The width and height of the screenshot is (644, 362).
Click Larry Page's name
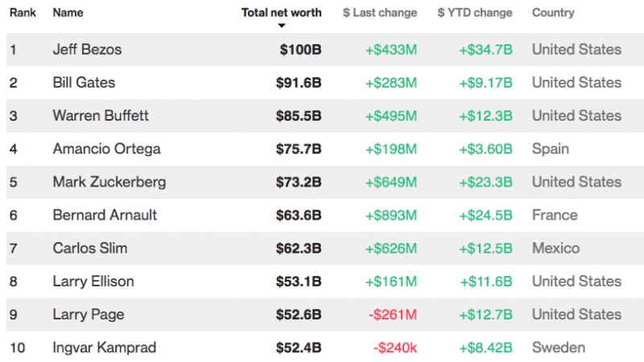pos(89,315)
